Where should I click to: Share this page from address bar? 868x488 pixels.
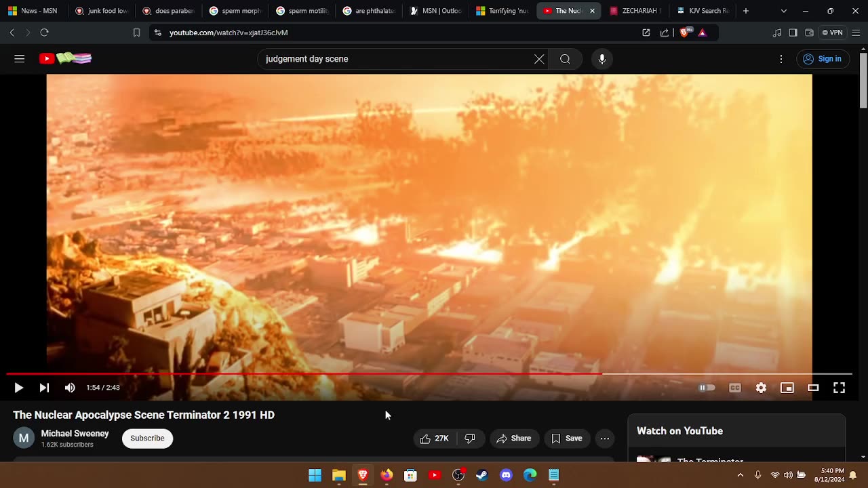[x=664, y=33]
